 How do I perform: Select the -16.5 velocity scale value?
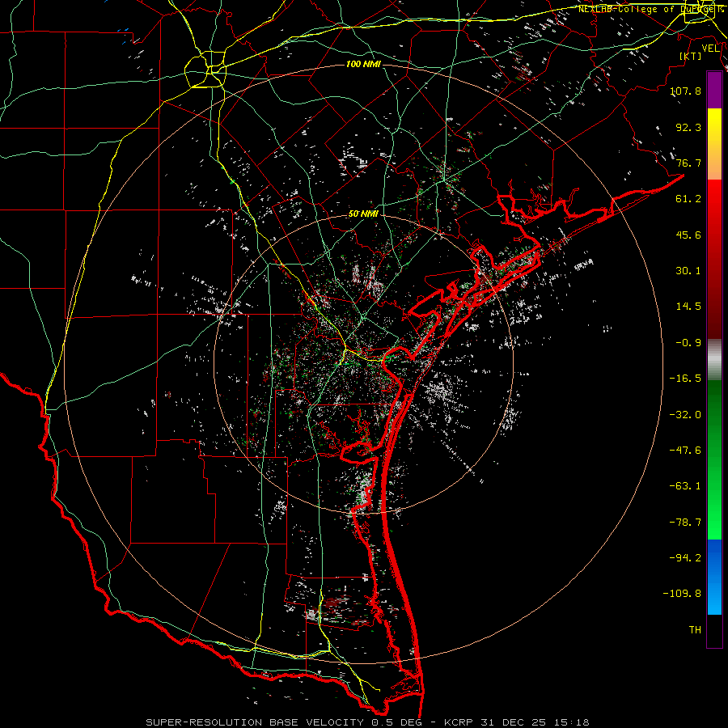686,379
